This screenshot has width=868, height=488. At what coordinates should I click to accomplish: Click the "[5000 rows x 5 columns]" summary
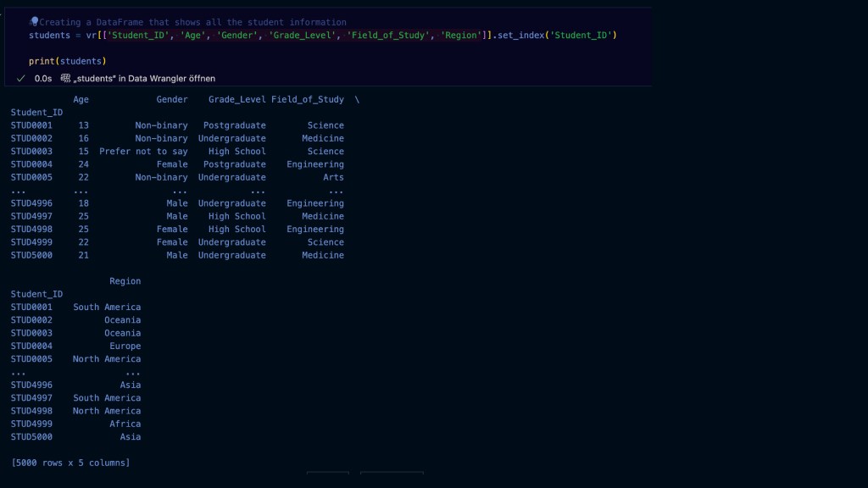tap(70, 463)
